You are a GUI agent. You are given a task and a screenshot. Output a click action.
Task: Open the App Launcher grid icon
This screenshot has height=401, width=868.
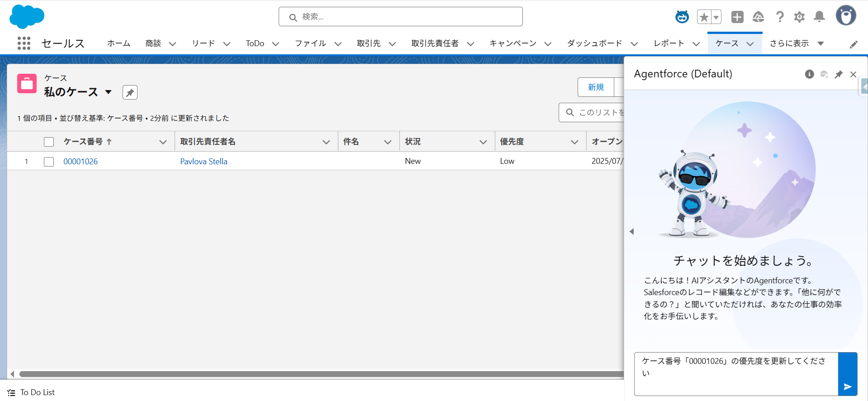24,43
